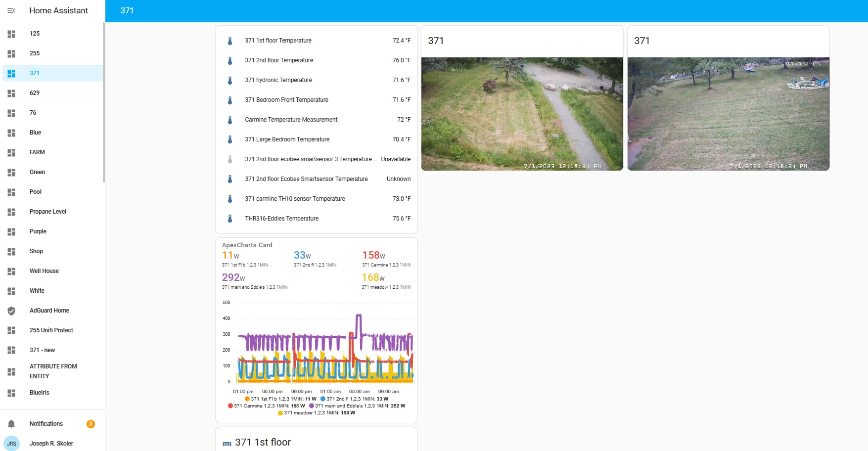
Task: Click the thermometer icon for THR316-Eddies Temperature
Action: point(229,218)
